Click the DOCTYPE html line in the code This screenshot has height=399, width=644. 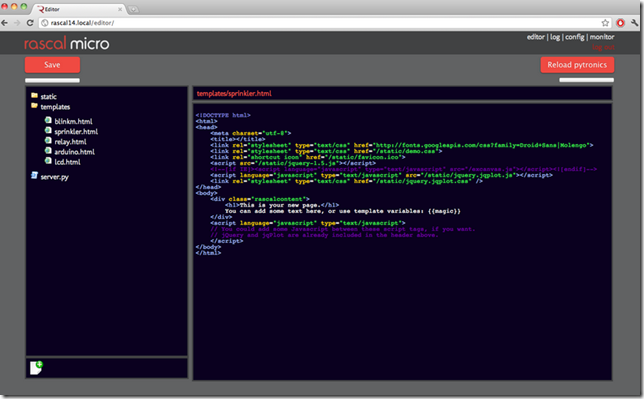coord(223,115)
